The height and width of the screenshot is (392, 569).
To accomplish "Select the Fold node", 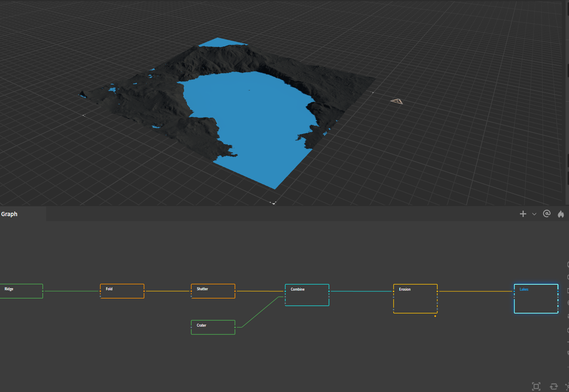I will (x=122, y=291).
